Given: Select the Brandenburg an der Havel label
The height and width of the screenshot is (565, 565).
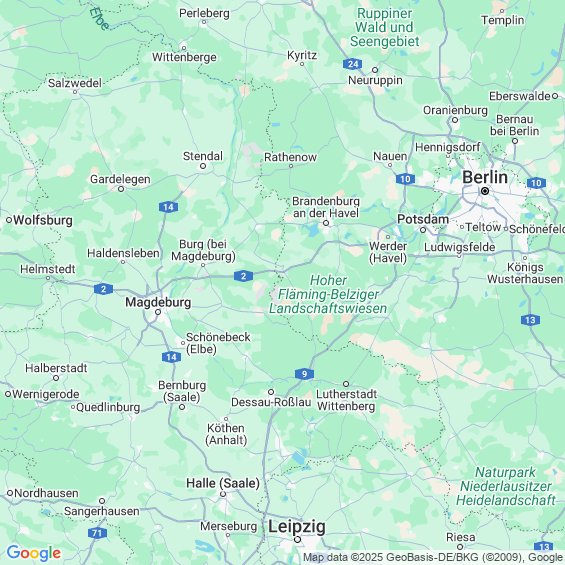Looking at the screenshot, I should click(326, 207).
